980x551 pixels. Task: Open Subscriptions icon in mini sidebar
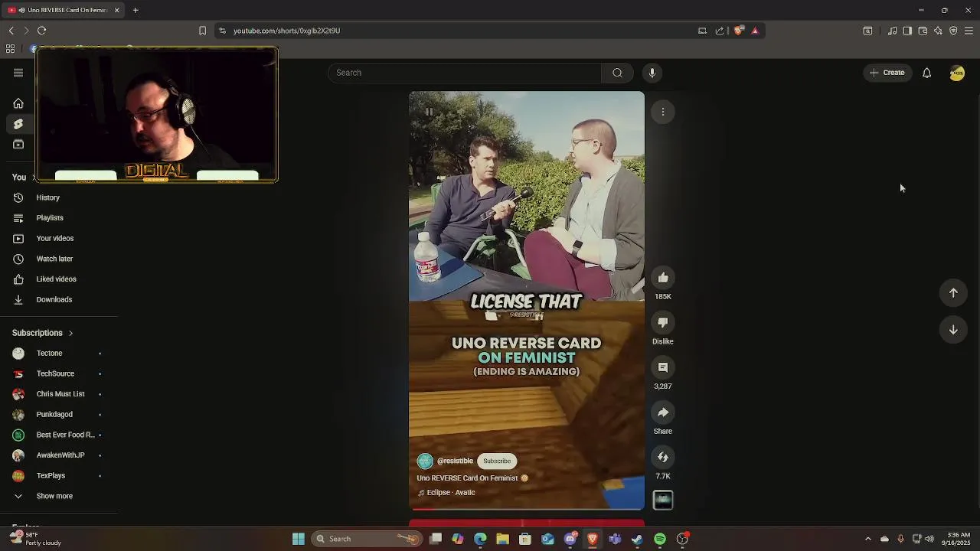tap(18, 145)
